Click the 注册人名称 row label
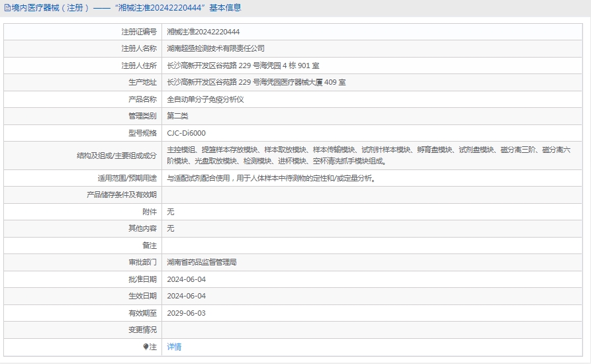 [x=139, y=48]
